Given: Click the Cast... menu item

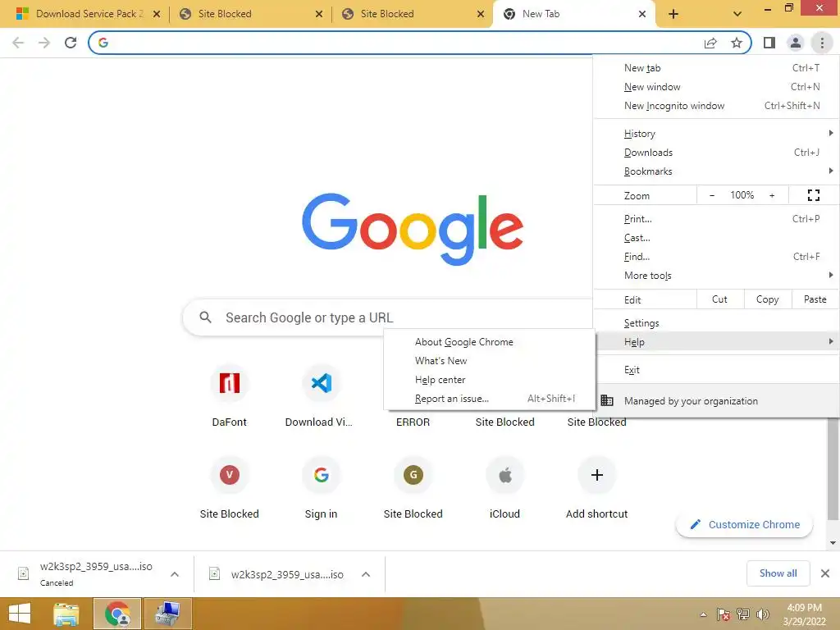Looking at the screenshot, I should coord(716,237).
